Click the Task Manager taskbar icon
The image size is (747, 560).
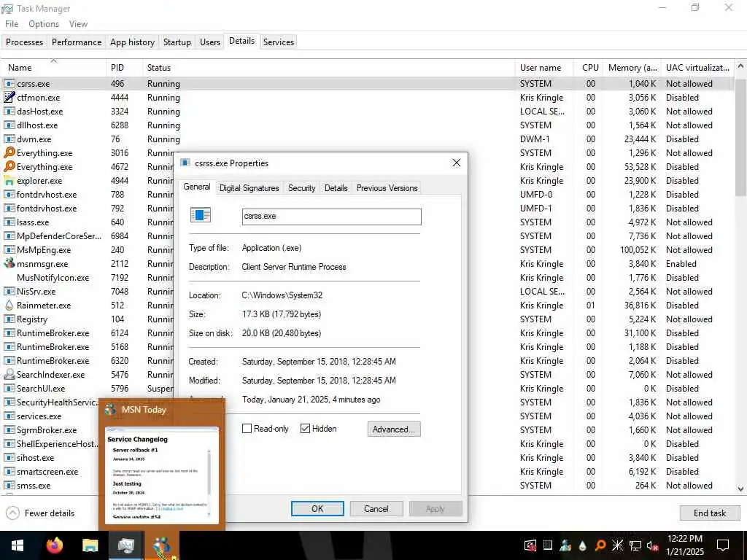(x=125, y=545)
